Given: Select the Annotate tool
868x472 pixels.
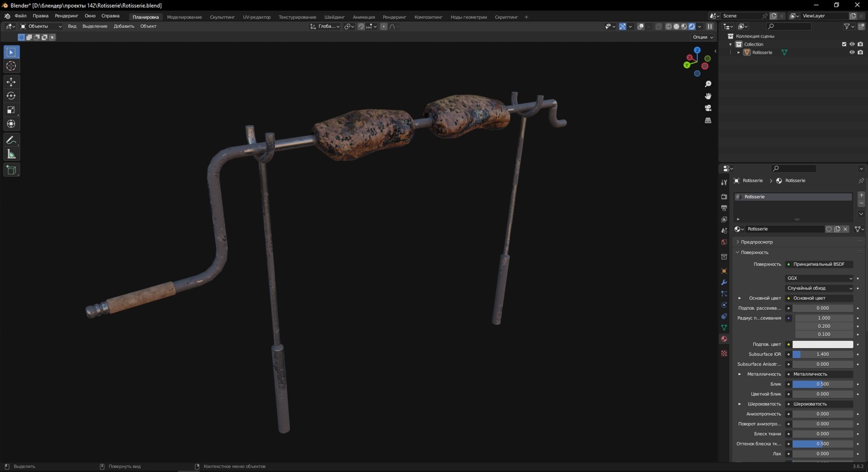Looking at the screenshot, I should [11, 140].
